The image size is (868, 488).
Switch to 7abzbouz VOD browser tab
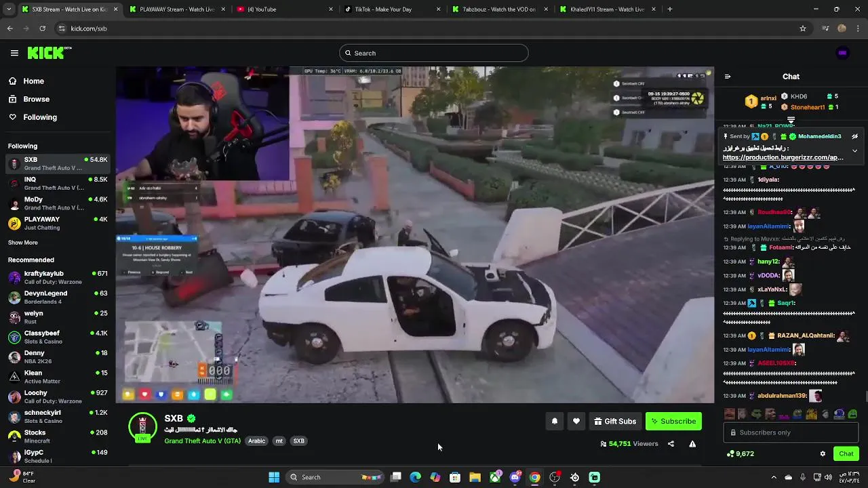pos(500,9)
